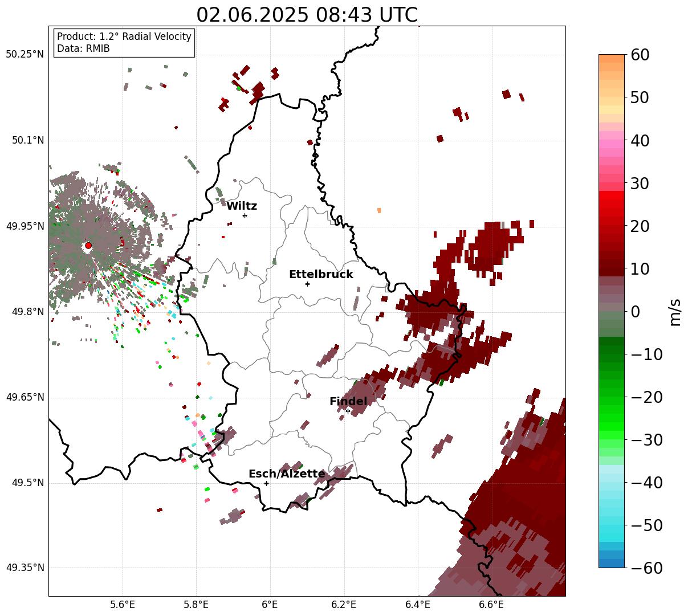Click the cross marker below Wiltz

(245, 215)
